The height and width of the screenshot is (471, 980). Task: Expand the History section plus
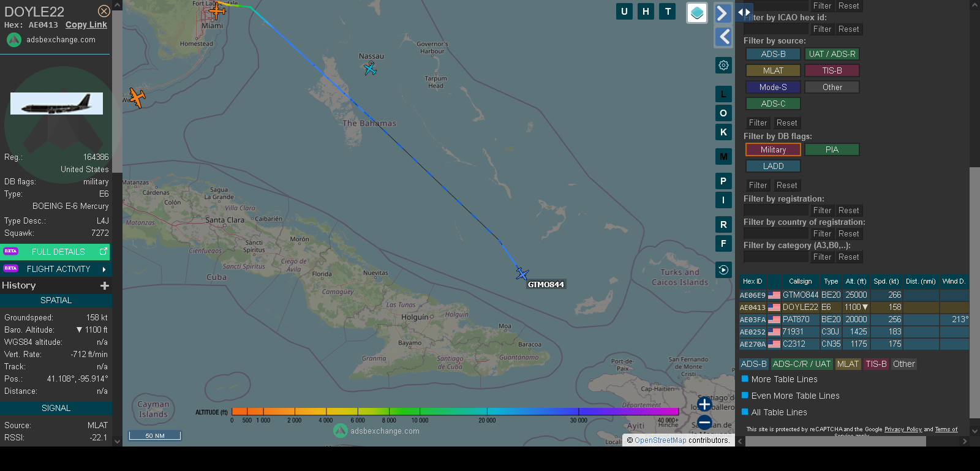point(105,285)
